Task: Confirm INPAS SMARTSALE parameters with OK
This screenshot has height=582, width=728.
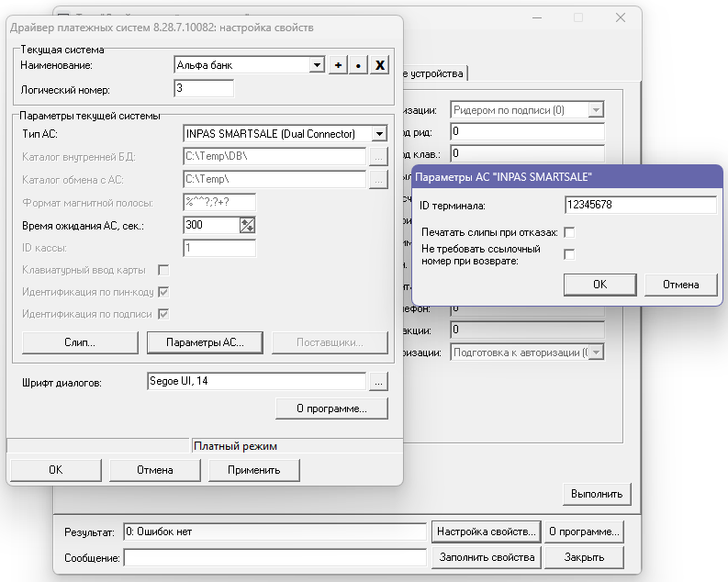Action: click(x=599, y=285)
